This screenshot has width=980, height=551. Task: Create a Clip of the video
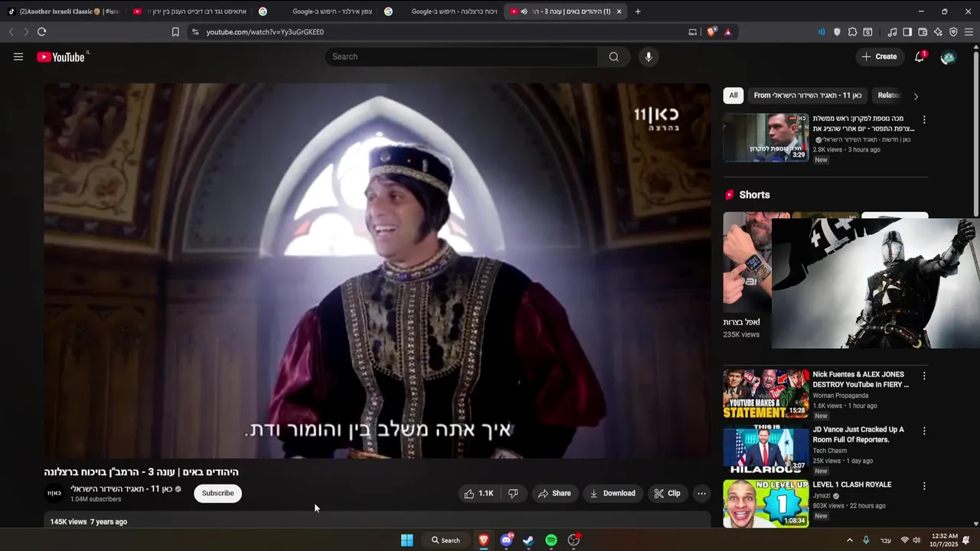[x=667, y=494]
